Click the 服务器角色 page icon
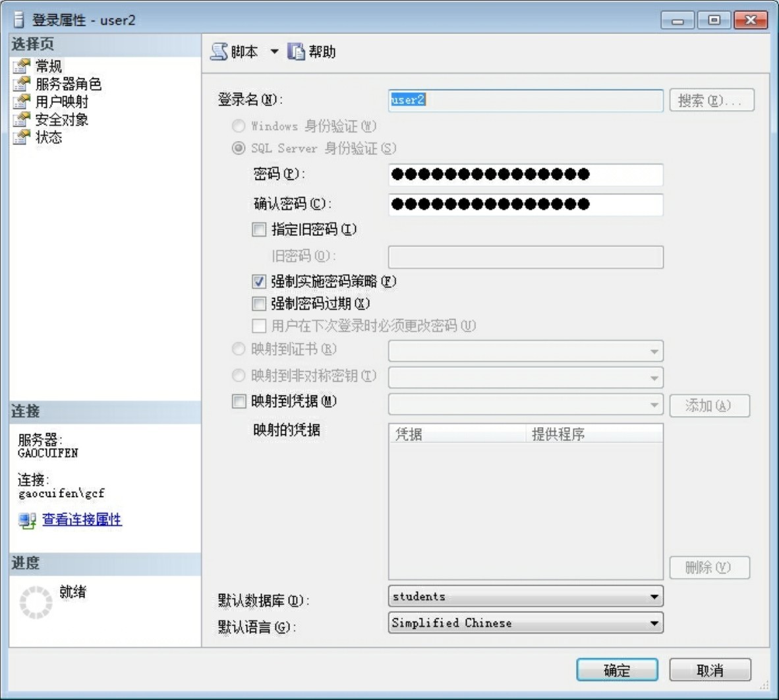The width and height of the screenshot is (779, 700). pos(22,84)
